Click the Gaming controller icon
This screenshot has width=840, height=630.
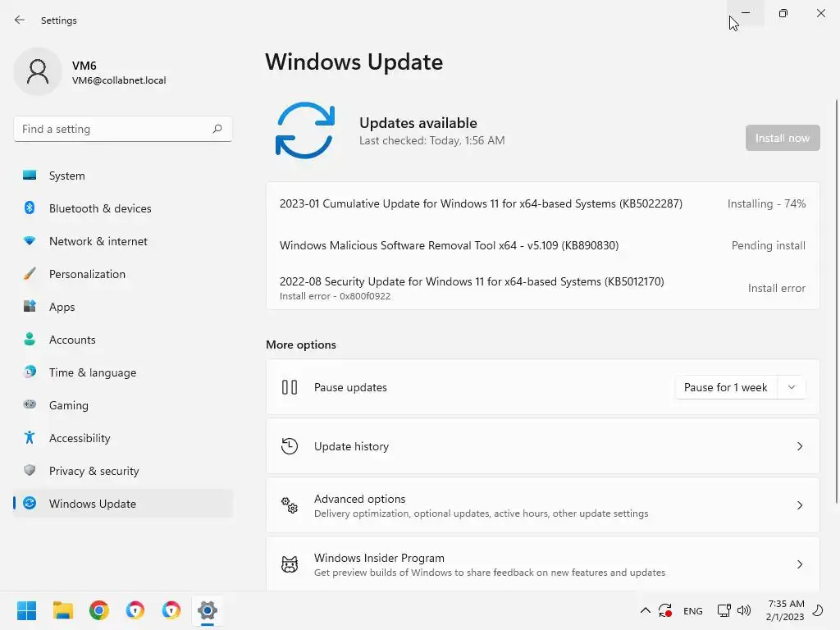click(x=30, y=404)
